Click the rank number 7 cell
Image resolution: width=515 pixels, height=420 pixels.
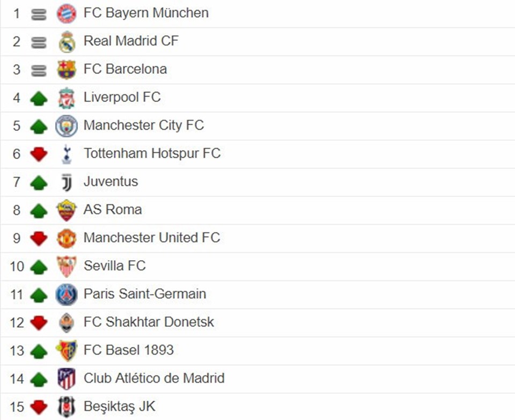click(x=17, y=182)
